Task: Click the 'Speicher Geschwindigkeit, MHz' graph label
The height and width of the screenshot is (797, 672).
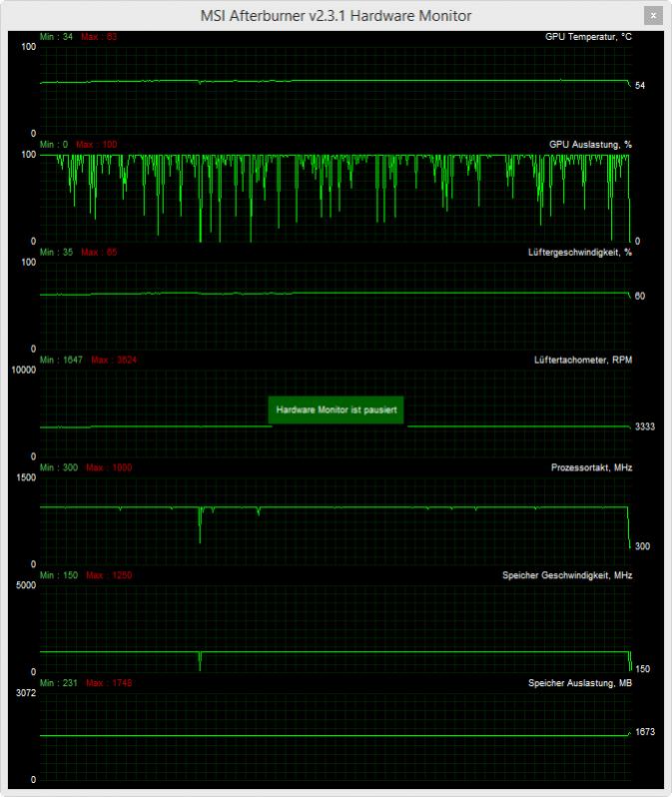Action: (567, 575)
